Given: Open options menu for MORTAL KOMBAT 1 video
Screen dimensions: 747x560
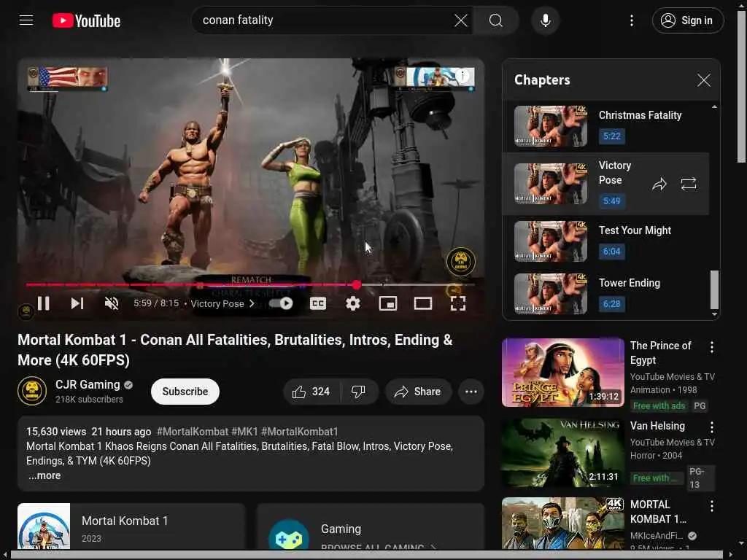Looking at the screenshot, I should click(x=711, y=506).
